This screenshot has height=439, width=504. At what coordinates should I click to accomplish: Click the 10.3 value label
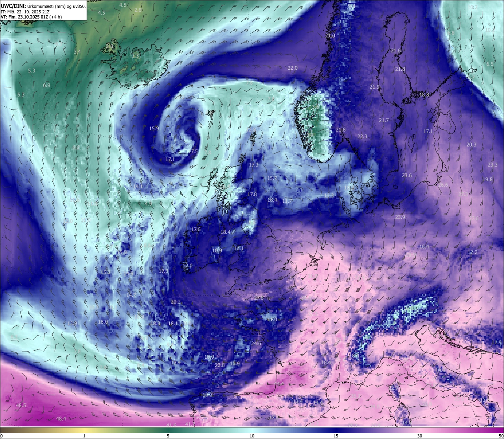[x=208, y=395]
